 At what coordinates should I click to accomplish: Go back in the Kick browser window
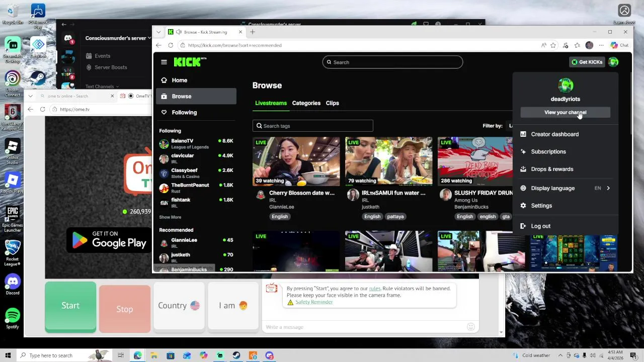click(x=158, y=45)
